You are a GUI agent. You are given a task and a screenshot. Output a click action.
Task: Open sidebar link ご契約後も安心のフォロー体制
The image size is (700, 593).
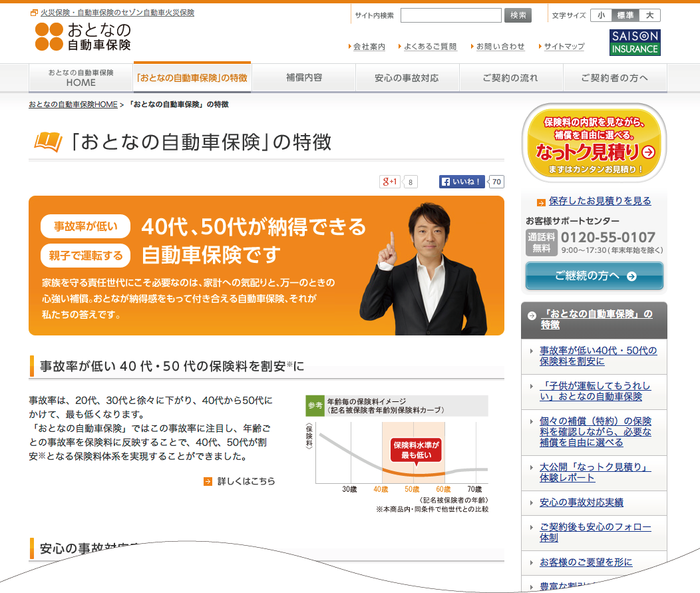(x=596, y=532)
